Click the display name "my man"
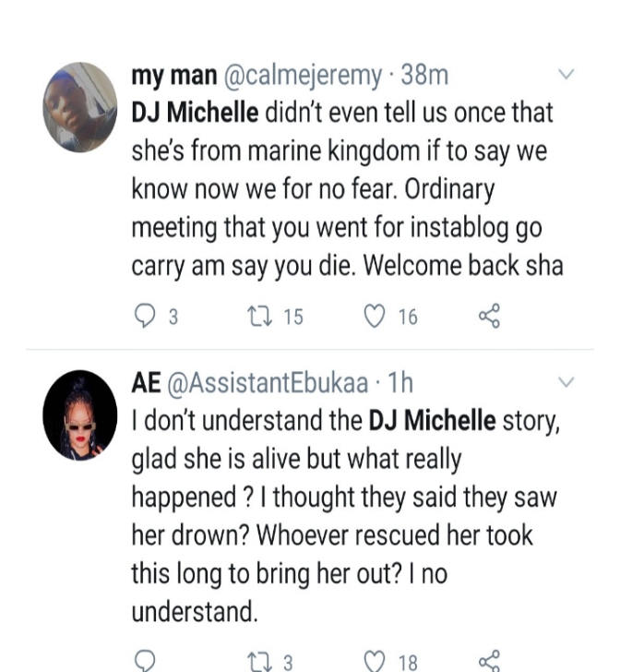This screenshot has height=672, width=620. click(x=173, y=77)
